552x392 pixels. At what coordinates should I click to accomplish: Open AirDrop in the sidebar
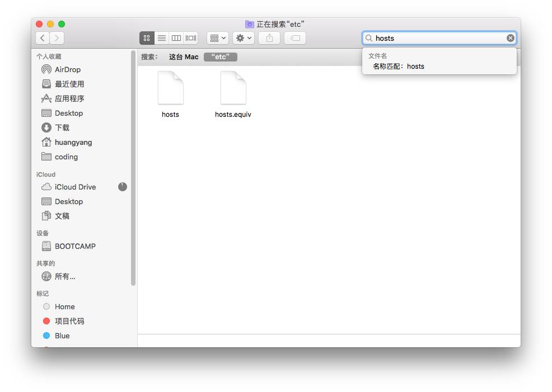click(x=67, y=69)
